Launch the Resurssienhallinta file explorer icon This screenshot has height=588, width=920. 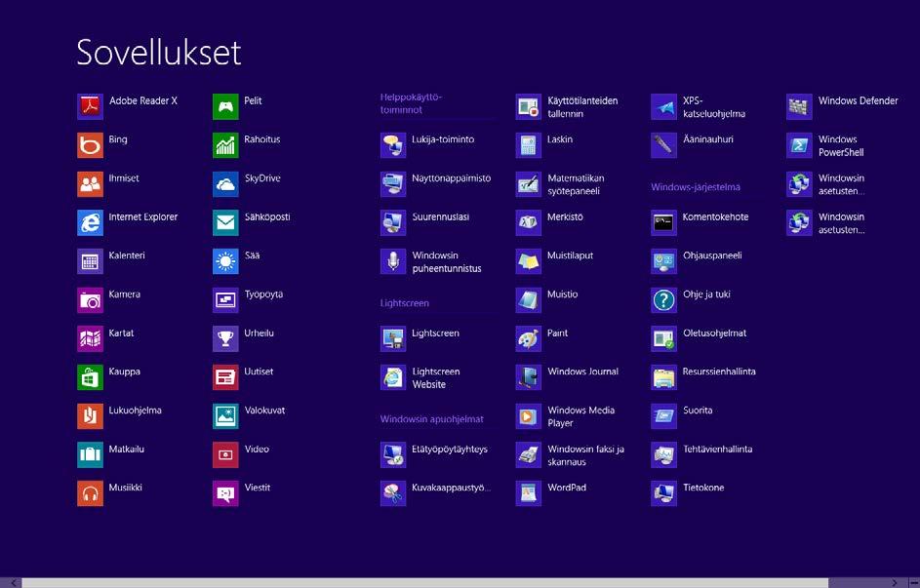(663, 377)
